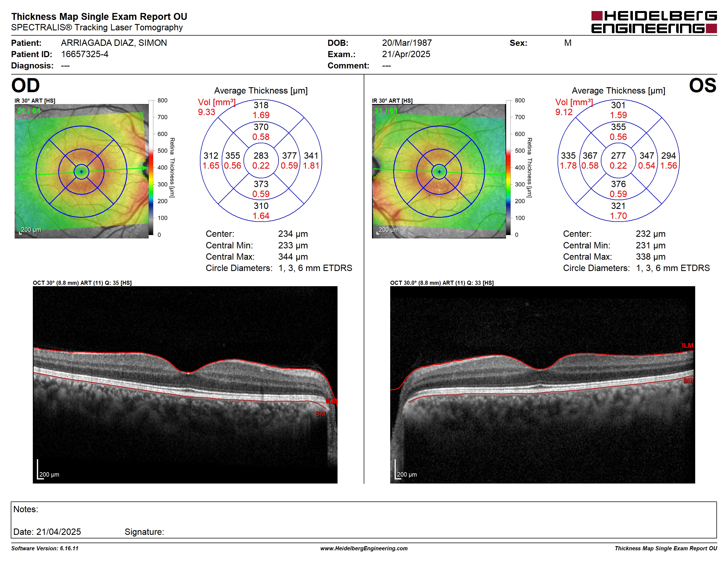Click the OS infrared fundus thickness map
This screenshot has width=728, height=563.
tap(439, 171)
